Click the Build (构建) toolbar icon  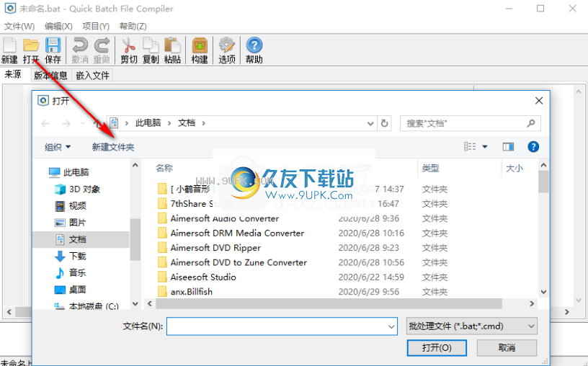point(200,50)
